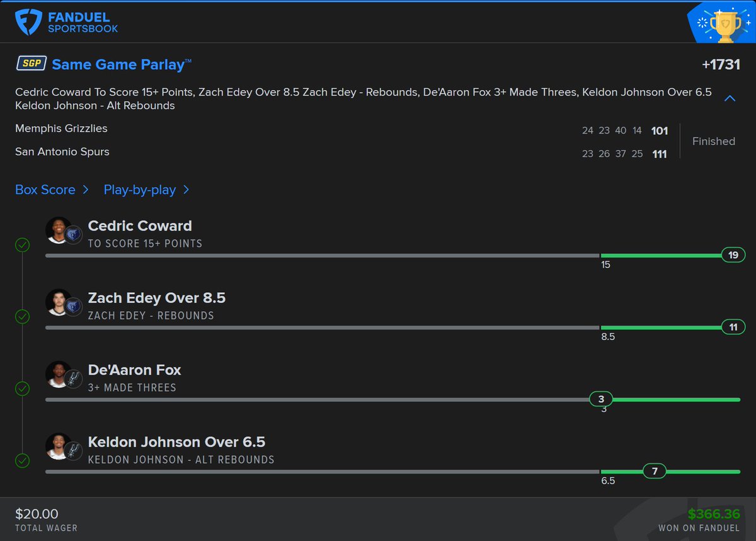
Task: Click the +1731 parlay odds
Action: (721, 65)
